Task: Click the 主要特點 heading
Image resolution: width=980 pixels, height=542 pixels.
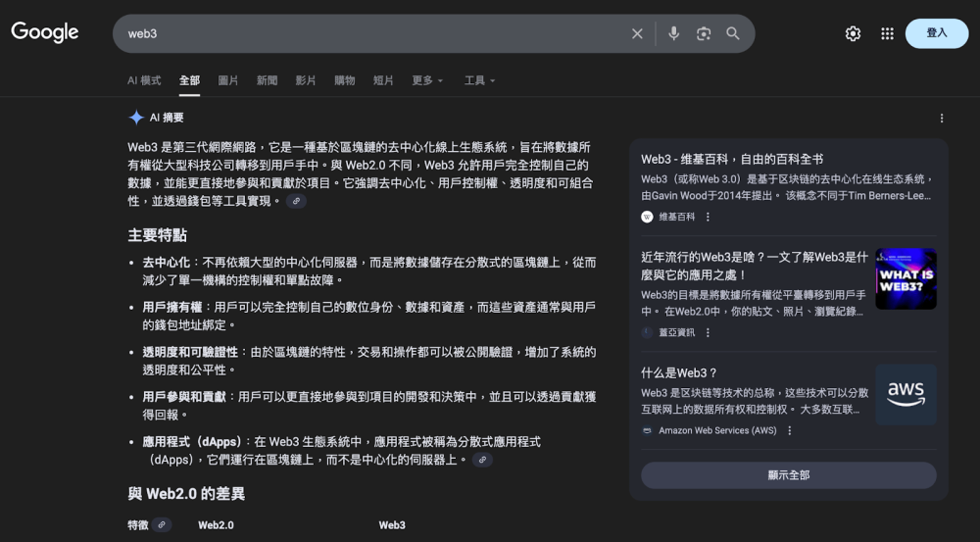Action: (x=158, y=235)
